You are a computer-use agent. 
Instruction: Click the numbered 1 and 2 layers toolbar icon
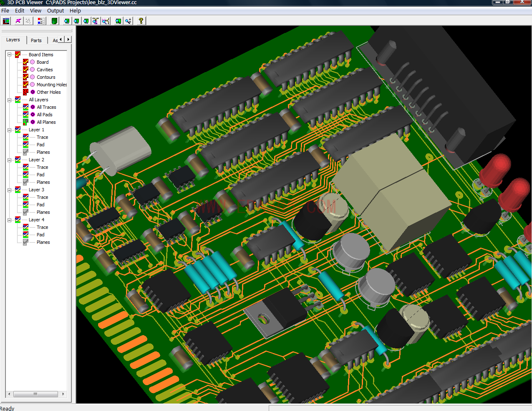click(41, 21)
